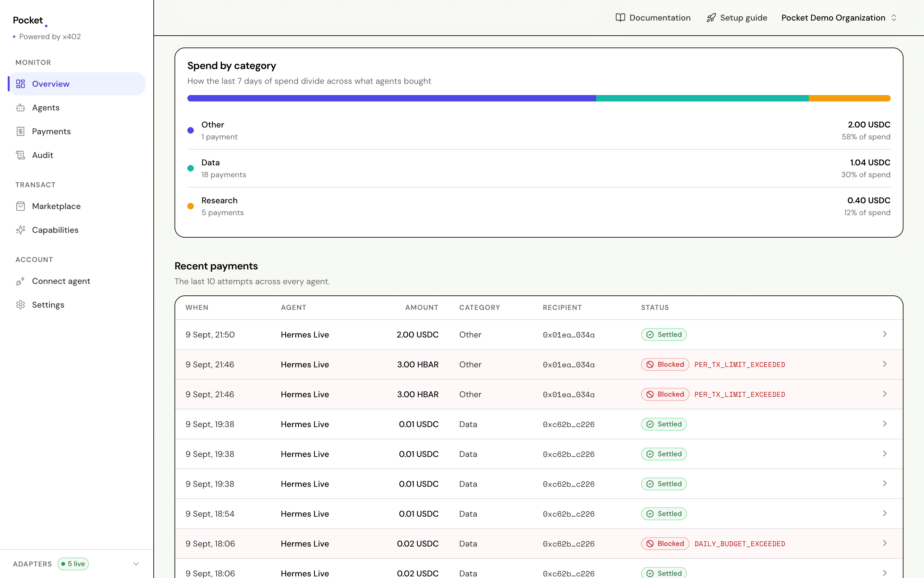Viewport: 924px width, 578px height.
Task: Open Settings from the sidebar
Action: tap(77, 305)
